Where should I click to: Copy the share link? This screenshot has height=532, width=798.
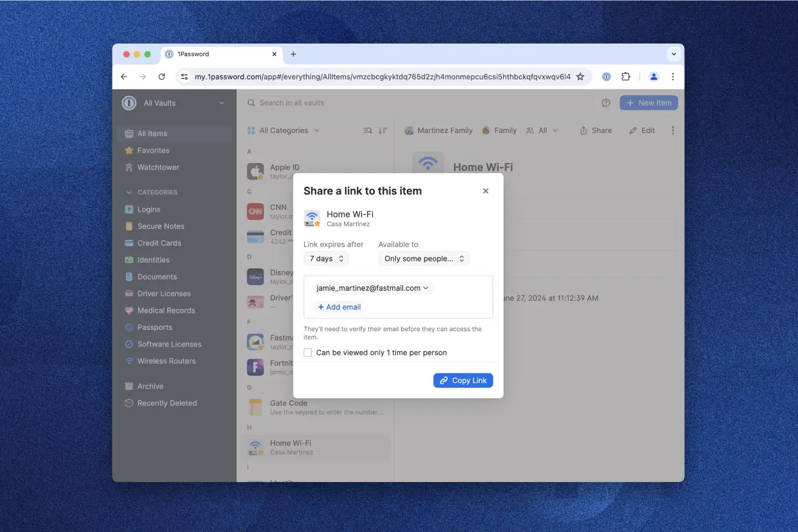click(x=463, y=380)
